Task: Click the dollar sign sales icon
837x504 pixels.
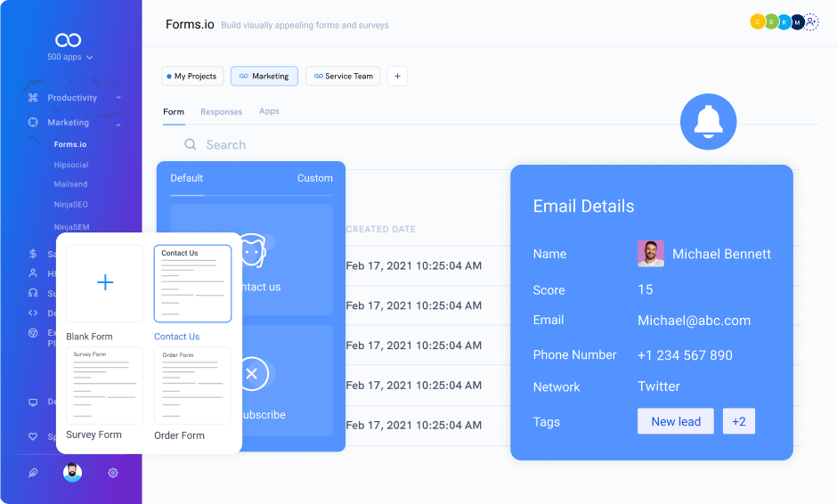Action: pyautogui.click(x=33, y=254)
